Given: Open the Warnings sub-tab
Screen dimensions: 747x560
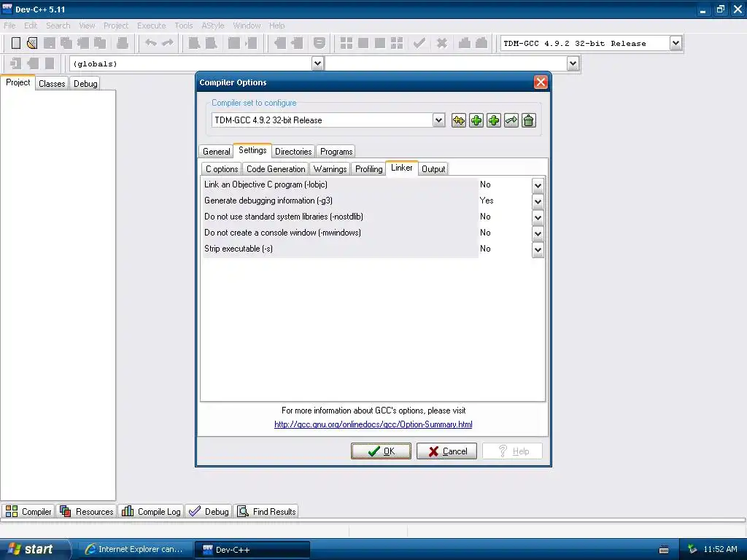Looking at the screenshot, I should 330,169.
